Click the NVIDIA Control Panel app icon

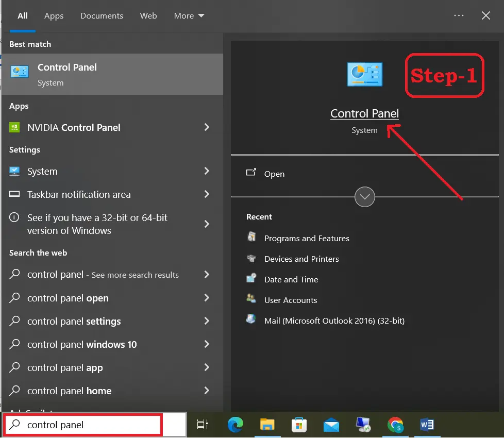(14, 128)
